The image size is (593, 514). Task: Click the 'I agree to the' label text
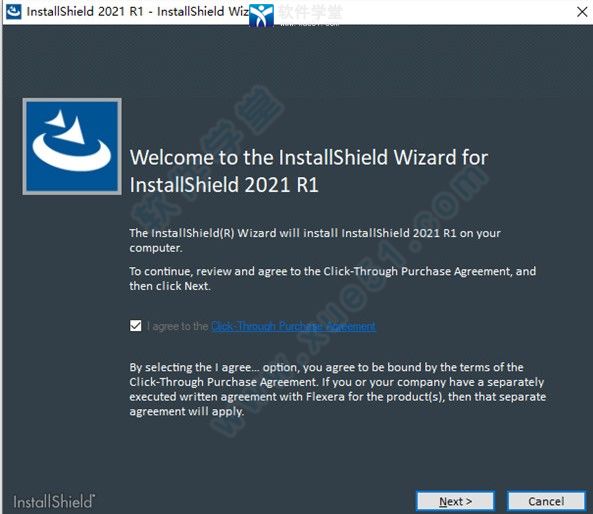coord(177,326)
